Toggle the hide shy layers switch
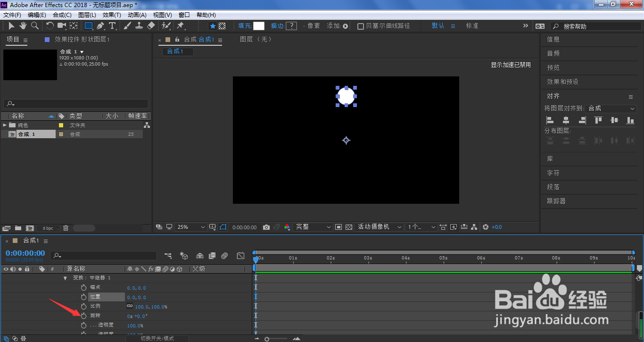Image resolution: width=644 pixels, height=342 pixels. coord(199,256)
